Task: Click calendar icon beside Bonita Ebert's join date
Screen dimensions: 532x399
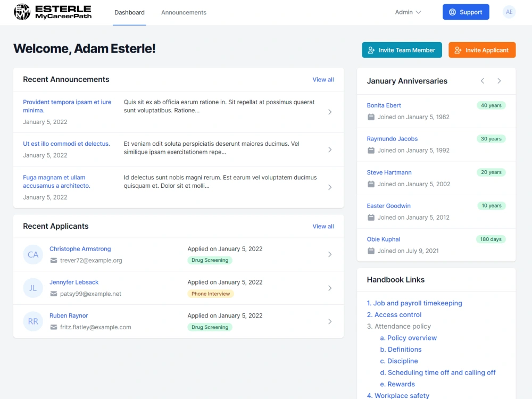Action: coord(371,117)
